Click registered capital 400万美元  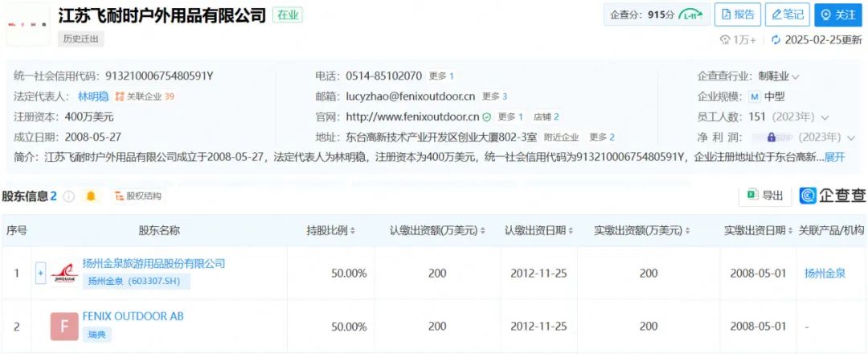coord(89,117)
